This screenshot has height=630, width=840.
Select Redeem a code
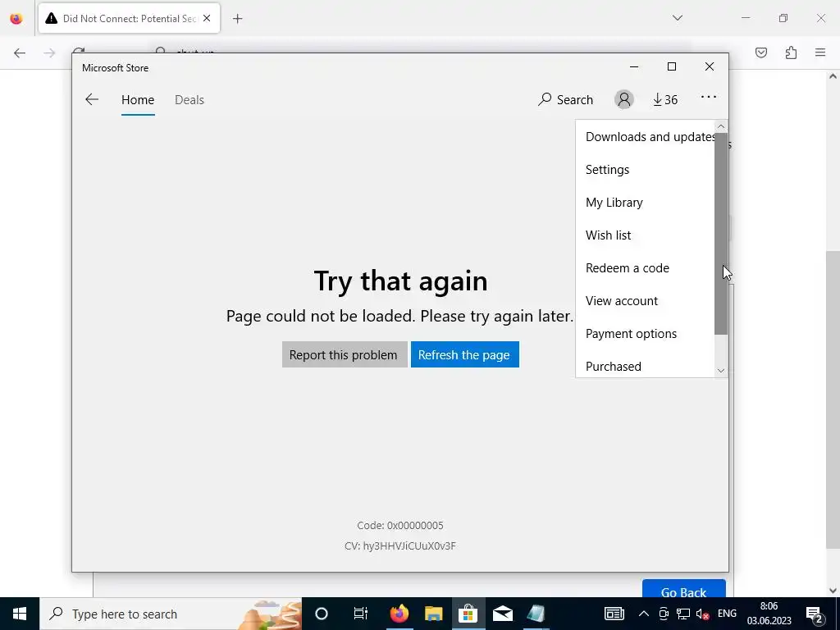point(645,267)
